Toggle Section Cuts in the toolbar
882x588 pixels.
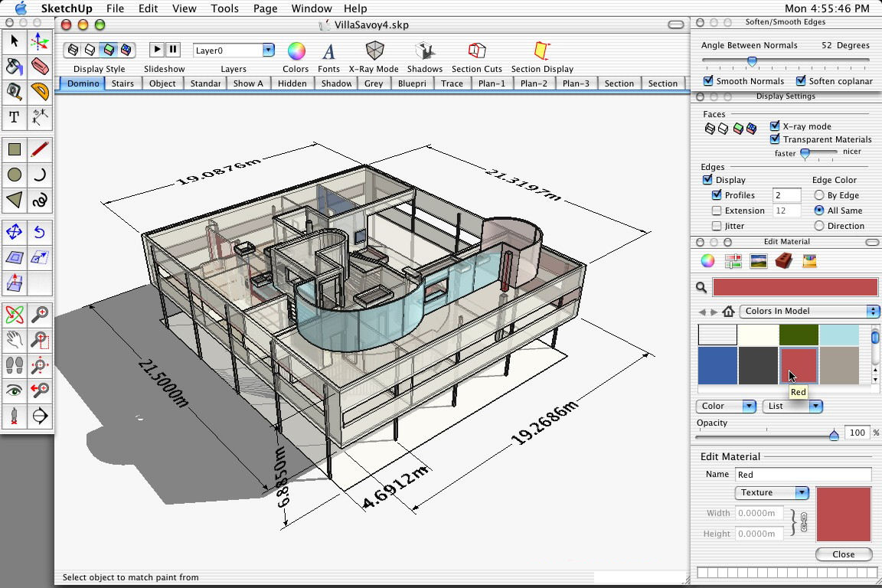click(476, 51)
